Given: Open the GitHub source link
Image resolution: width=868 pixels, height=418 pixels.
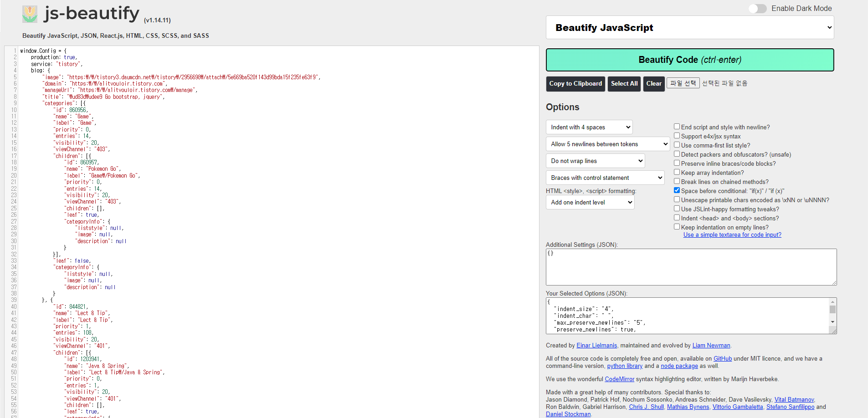Looking at the screenshot, I should (723, 359).
